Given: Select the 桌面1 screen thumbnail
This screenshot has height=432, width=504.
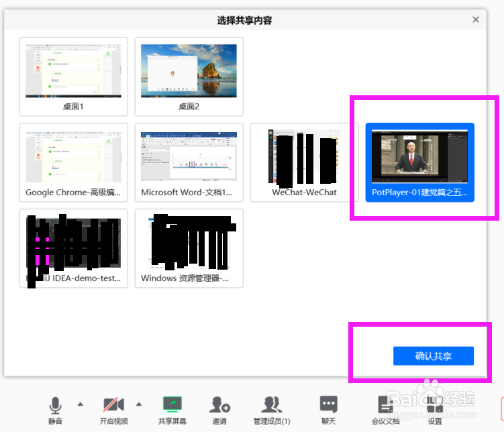Looking at the screenshot, I should pos(74,76).
